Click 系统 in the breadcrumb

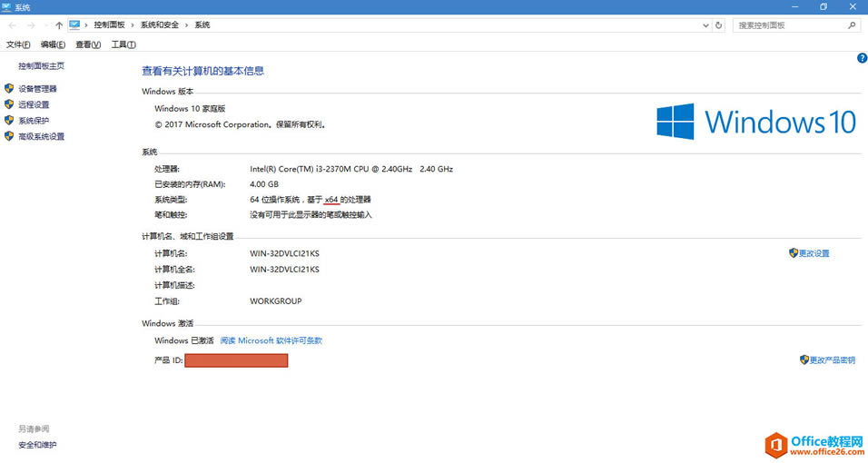202,25
